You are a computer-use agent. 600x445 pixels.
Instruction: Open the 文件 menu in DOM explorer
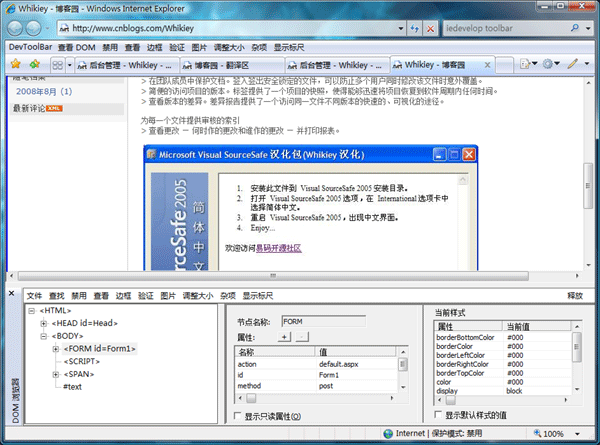[34, 296]
